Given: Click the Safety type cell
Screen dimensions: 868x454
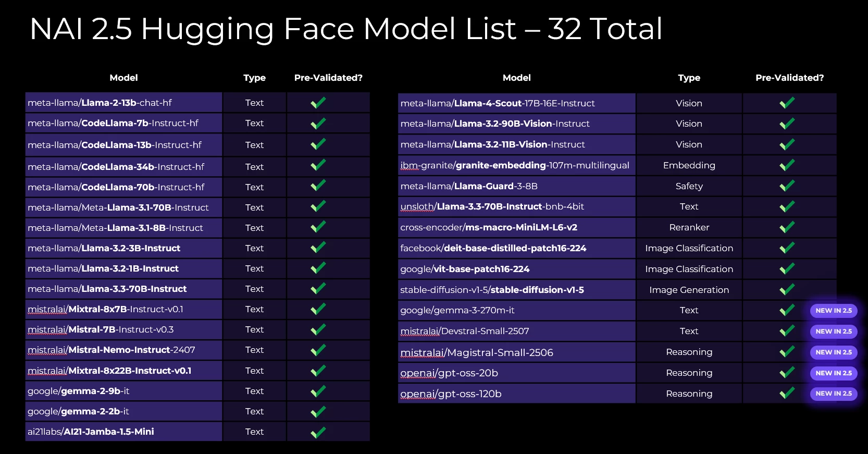Looking at the screenshot, I should pyautogui.click(x=689, y=186).
